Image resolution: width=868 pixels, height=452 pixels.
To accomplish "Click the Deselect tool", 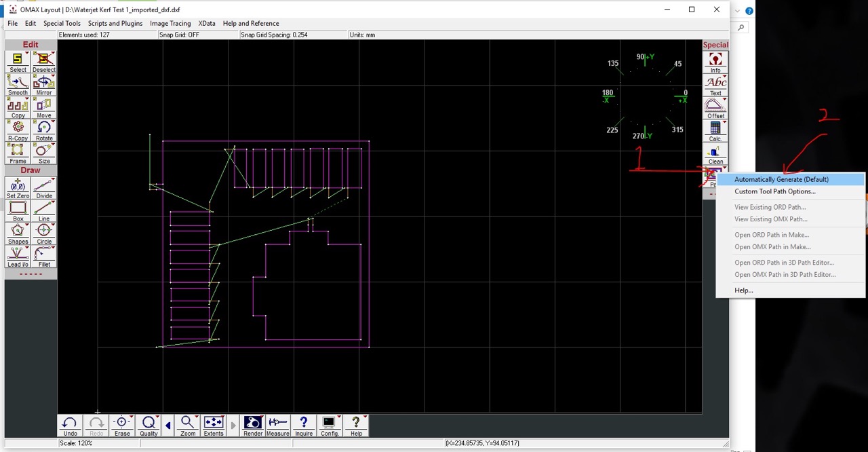I will [x=44, y=62].
